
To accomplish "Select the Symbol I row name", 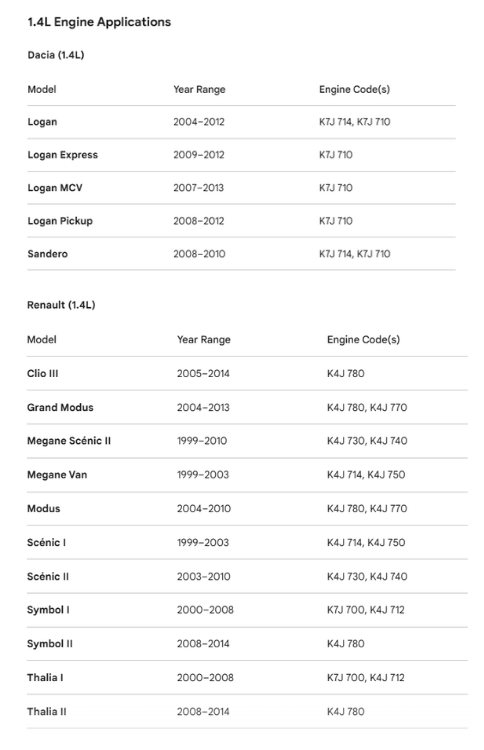I will click(48, 610).
